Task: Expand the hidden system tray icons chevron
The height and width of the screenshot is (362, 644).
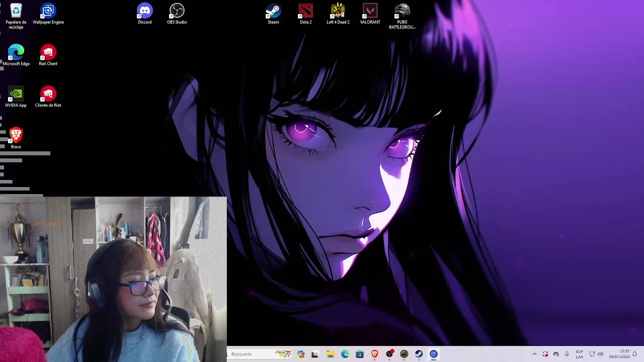Action: click(534, 354)
